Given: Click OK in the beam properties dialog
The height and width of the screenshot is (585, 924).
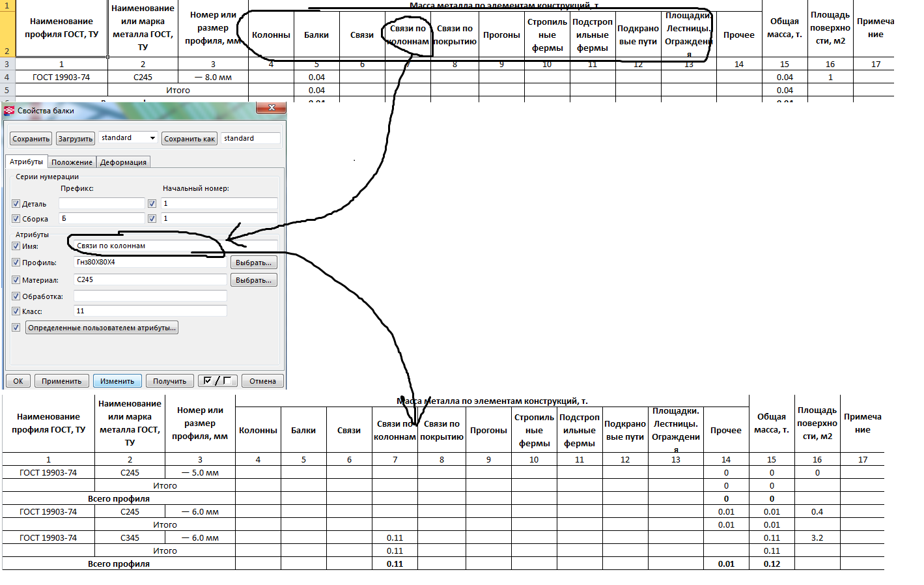Looking at the screenshot, I should pos(18,381).
